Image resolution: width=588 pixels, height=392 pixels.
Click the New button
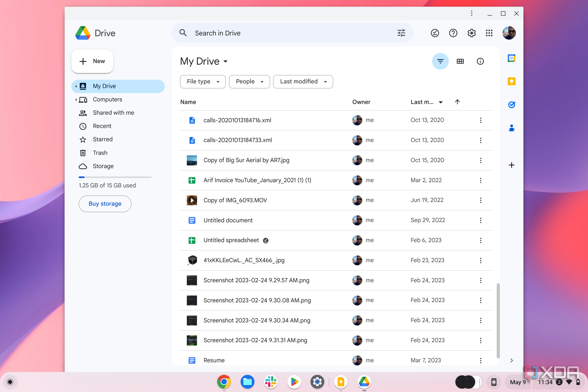coord(92,61)
